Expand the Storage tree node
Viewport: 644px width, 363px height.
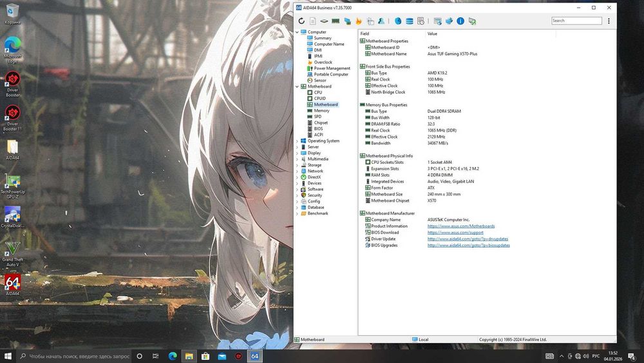(x=297, y=165)
